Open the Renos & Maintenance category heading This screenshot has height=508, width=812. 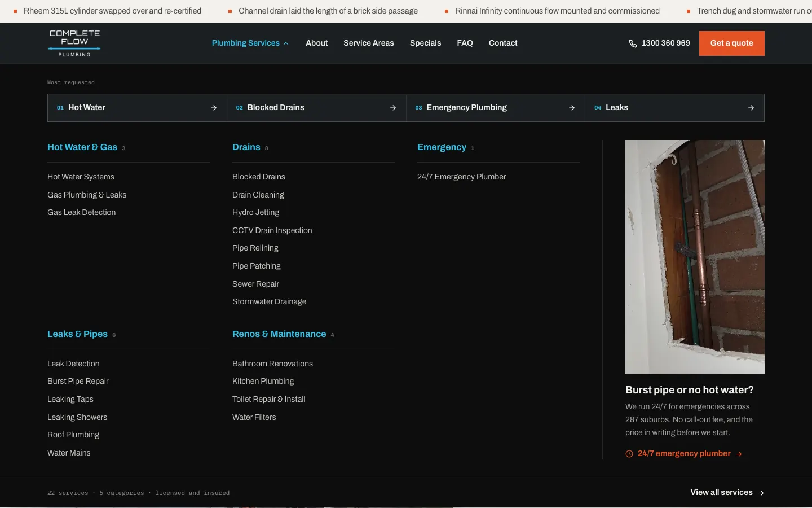279,334
